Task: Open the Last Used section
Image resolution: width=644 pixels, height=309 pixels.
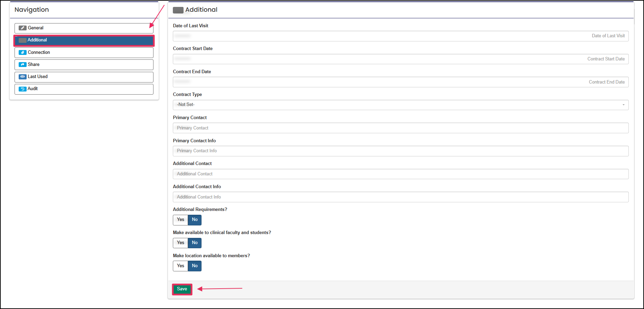Action: click(x=84, y=77)
